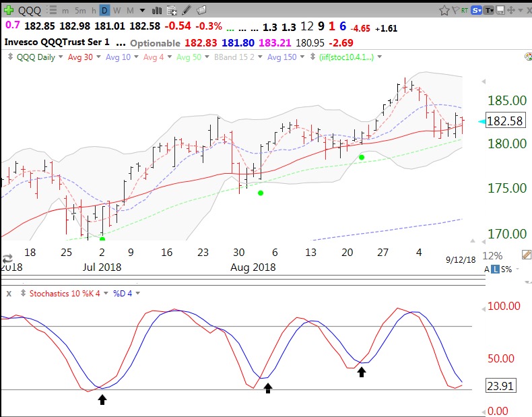Click the +1.61 value in header
532x417 pixels.
click(x=386, y=28)
